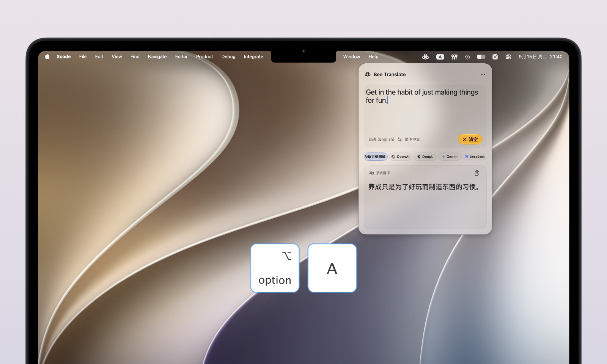Open the battery status icon
607x364 pixels.
481,57
